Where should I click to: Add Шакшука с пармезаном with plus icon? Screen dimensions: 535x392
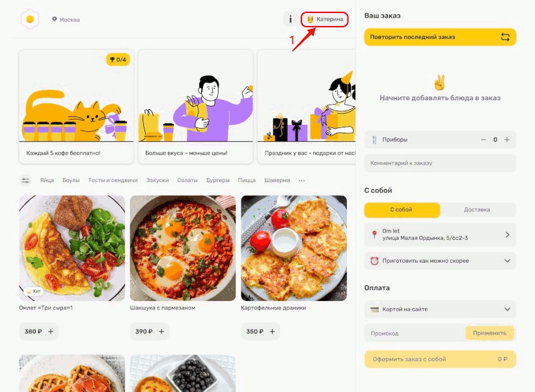click(161, 332)
